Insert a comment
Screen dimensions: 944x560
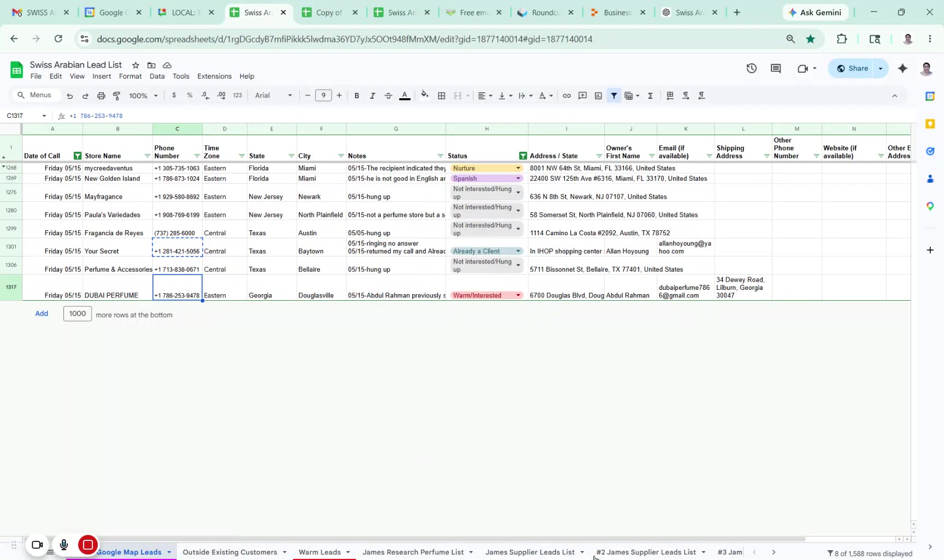(583, 96)
